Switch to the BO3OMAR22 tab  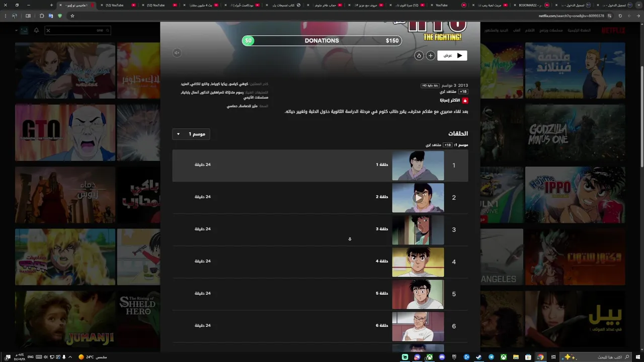[531, 5]
